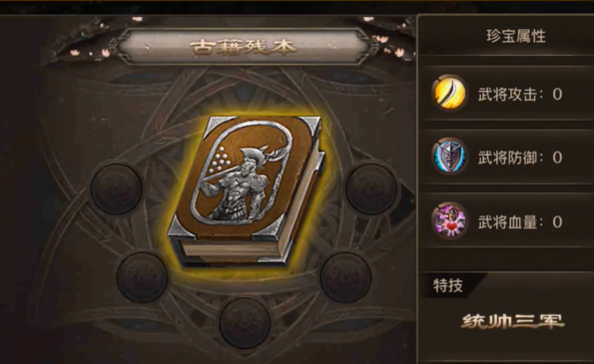Screen dimensions: 594x364
Task: Select the 珍宝属性 panel header
Action: tap(516, 36)
